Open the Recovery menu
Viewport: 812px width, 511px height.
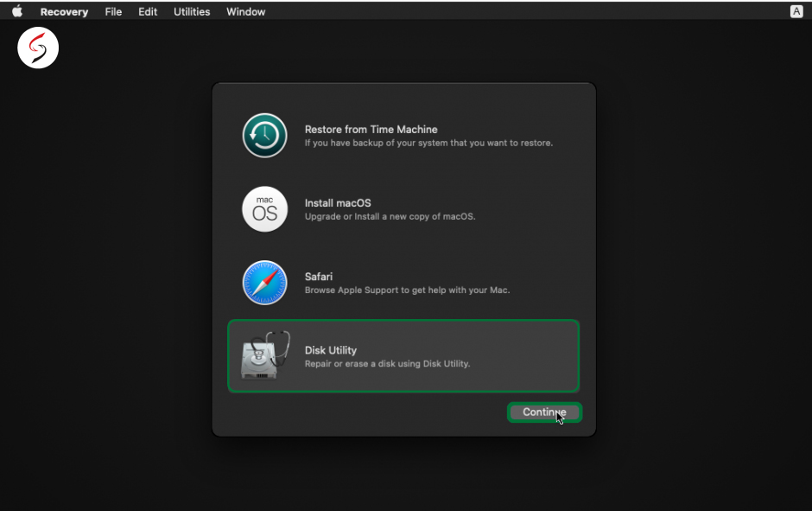(x=64, y=12)
